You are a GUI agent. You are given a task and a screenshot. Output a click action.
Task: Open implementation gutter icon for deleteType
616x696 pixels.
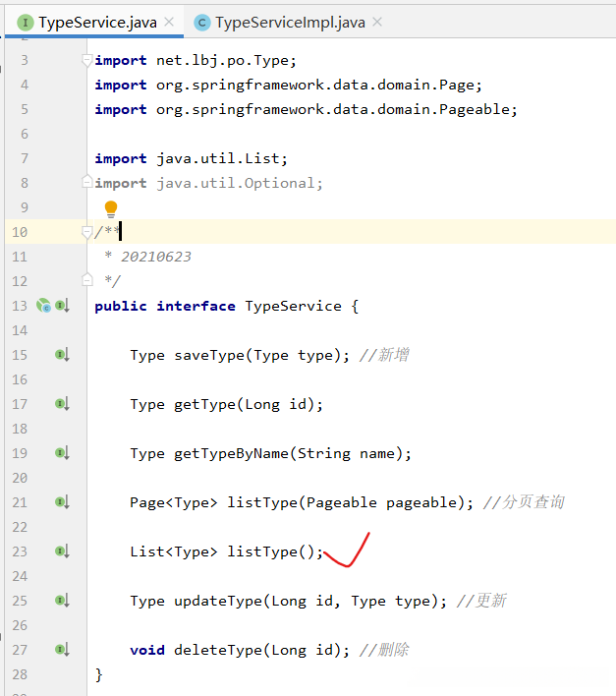[x=62, y=650]
